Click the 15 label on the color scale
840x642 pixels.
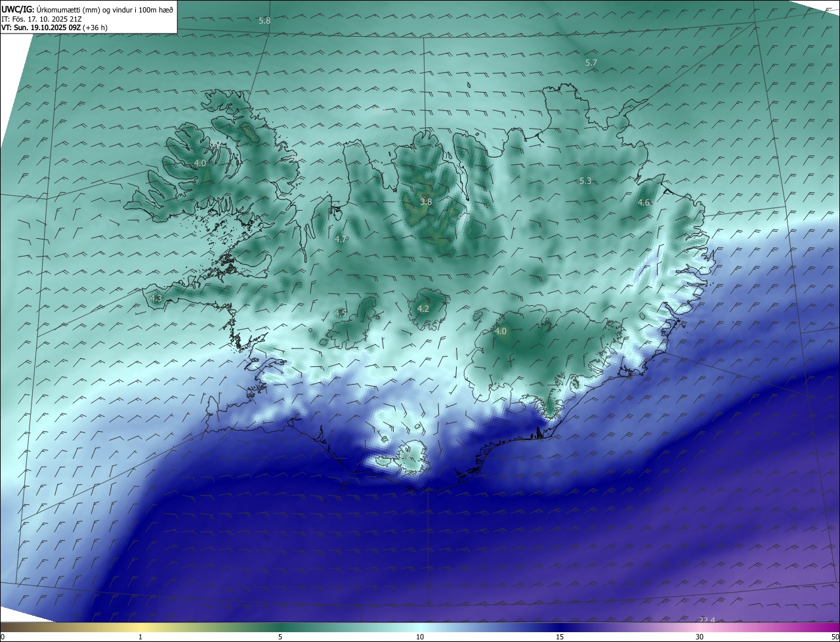point(560,637)
